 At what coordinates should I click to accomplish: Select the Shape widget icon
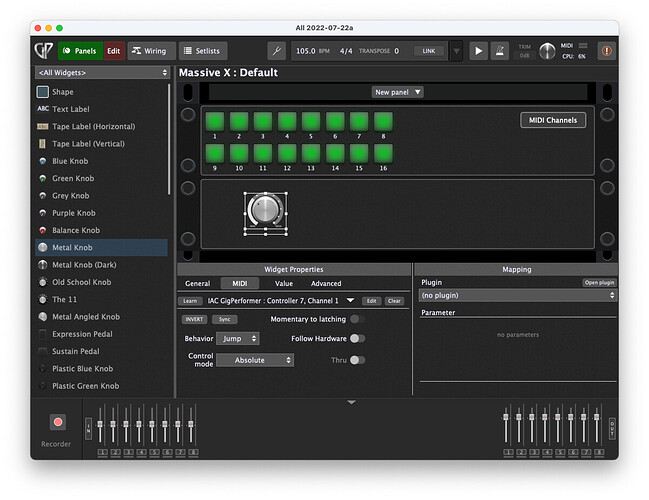click(x=43, y=92)
